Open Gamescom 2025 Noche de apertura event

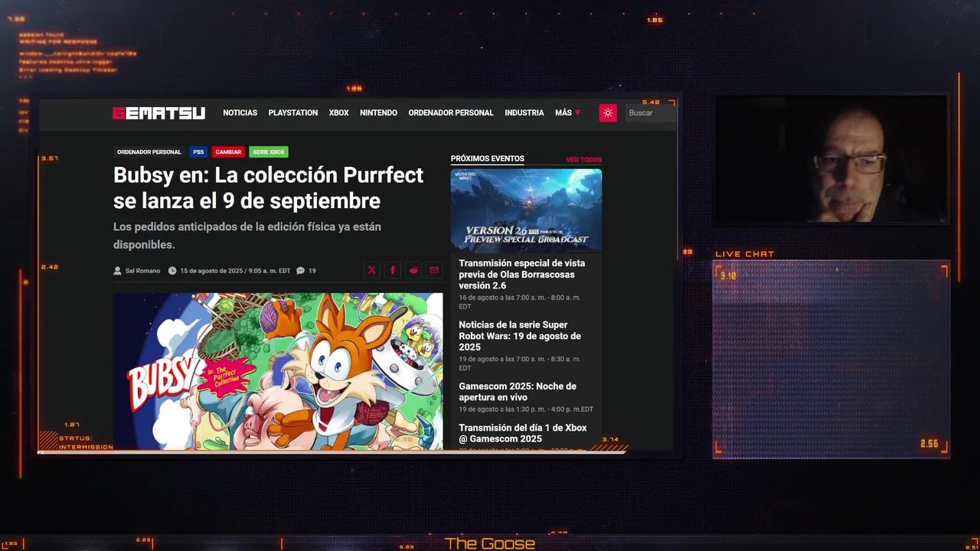click(x=518, y=392)
